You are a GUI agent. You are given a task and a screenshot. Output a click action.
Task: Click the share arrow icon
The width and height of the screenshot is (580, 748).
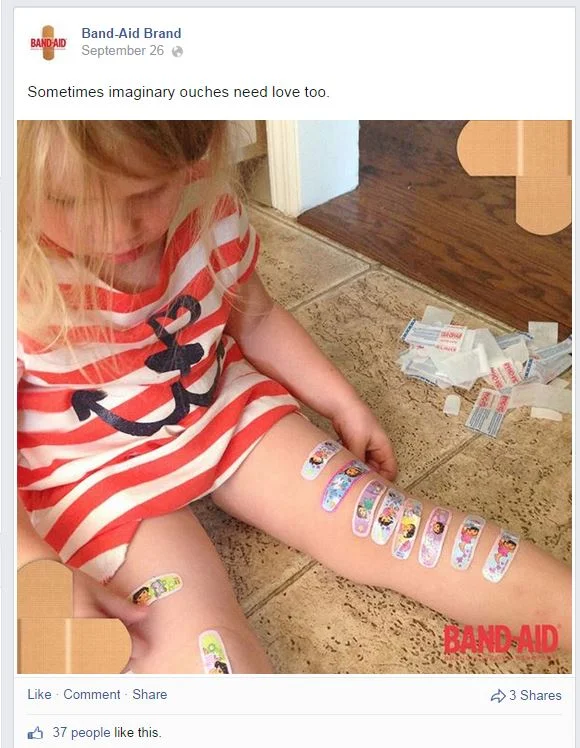click(498, 696)
